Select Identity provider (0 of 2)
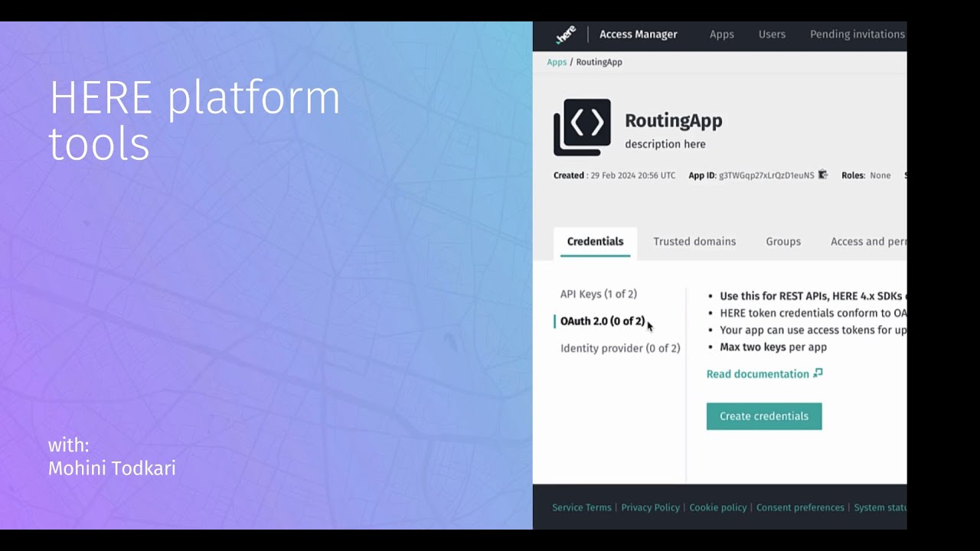The height and width of the screenshot is (551, 980). [x=620, y=348]
